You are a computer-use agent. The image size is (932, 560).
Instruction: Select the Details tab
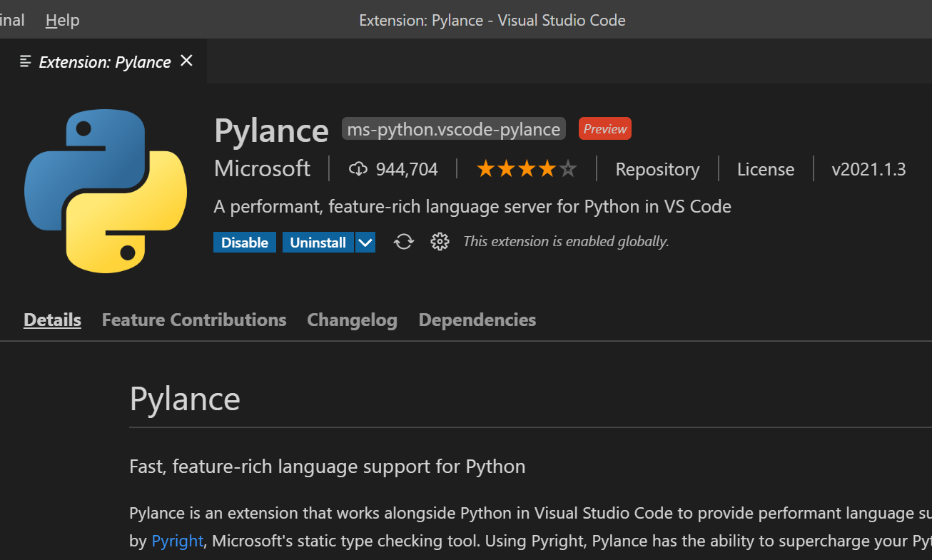tap(52, 320)
